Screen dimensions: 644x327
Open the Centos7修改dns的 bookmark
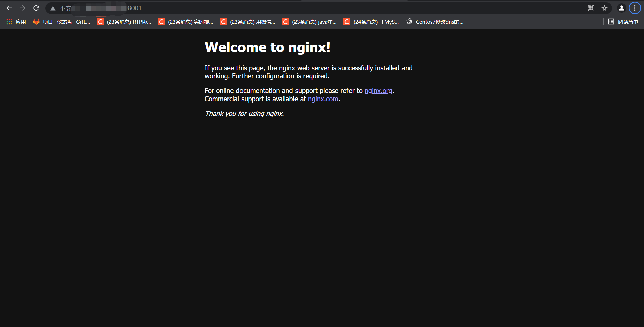pyautogui.click(x=435, y=22)
